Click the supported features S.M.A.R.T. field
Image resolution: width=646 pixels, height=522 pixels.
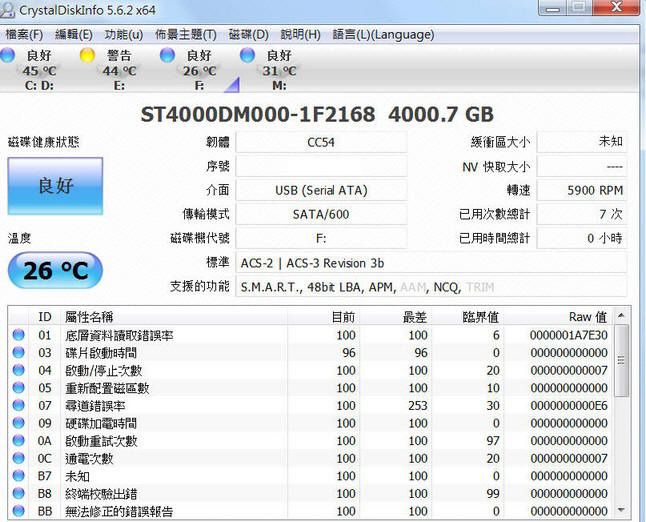click(x=431, y=287)
